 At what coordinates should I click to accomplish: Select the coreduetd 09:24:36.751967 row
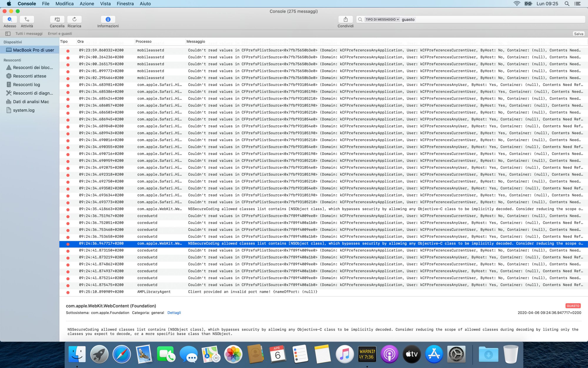(323, 216)
